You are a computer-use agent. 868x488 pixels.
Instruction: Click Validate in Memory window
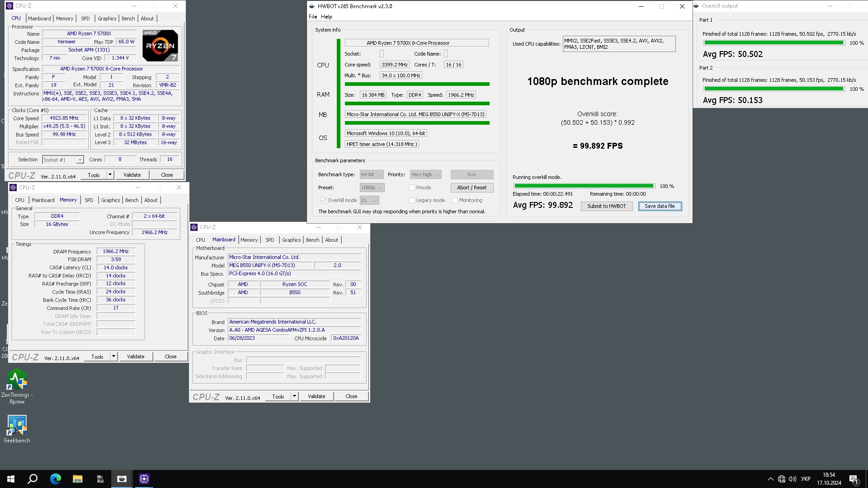click(x=136, y=357)
